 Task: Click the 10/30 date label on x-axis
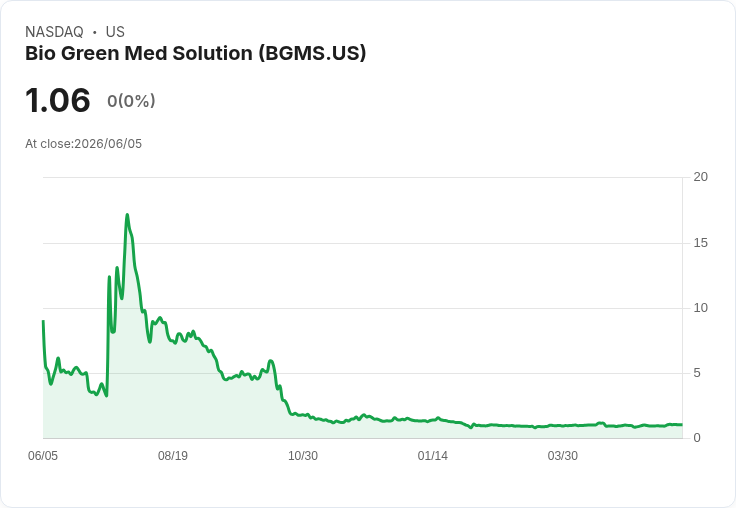[303, 455]
